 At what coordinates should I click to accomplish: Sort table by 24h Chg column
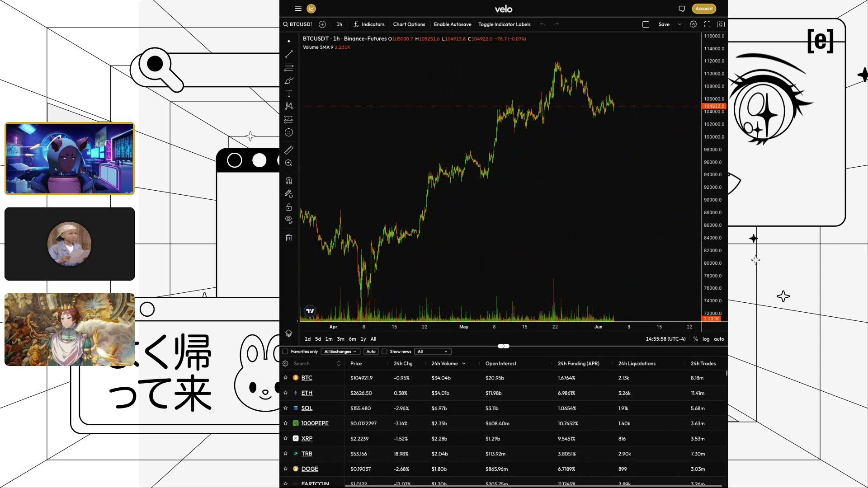click(x=403, y=364)
